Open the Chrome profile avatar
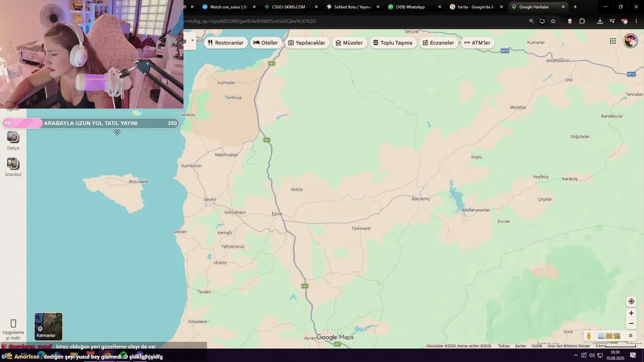 point(624,21)
